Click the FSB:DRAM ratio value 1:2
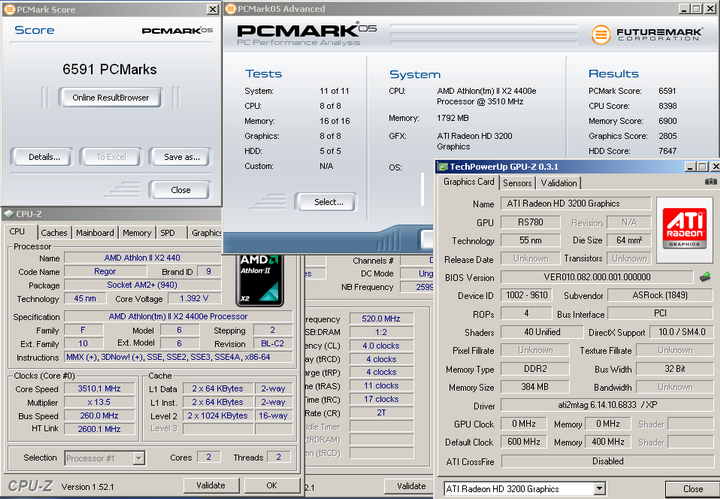Image resolution: width=720 pixels, height=499 pixels. (382, 332)
